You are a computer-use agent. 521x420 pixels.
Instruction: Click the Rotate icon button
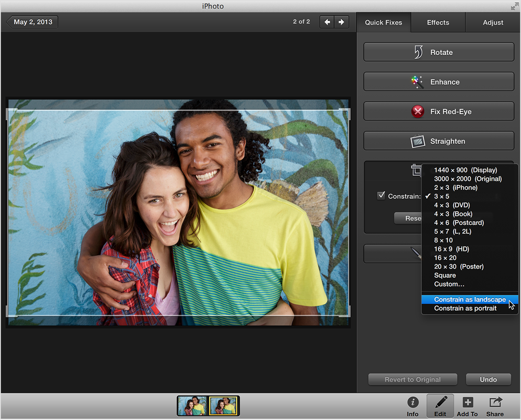[x=418, y=52]
